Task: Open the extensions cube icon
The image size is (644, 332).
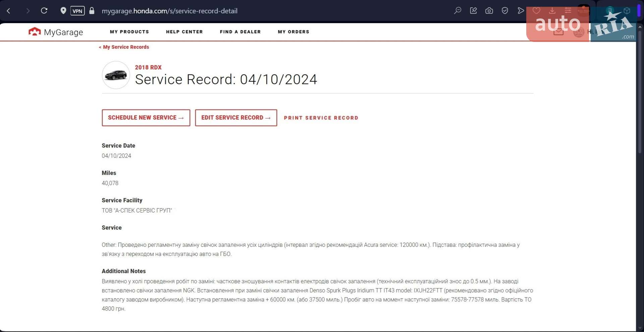Action: [x=627, y=11]
